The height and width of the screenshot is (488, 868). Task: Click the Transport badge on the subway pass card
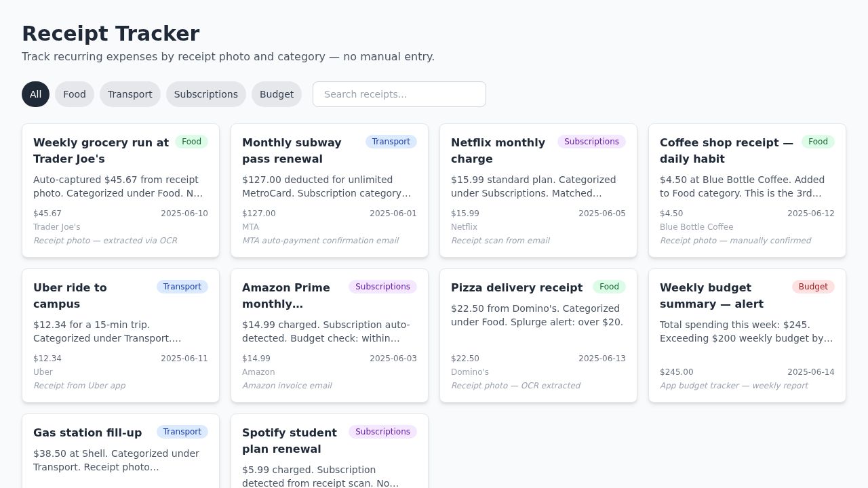391,142
